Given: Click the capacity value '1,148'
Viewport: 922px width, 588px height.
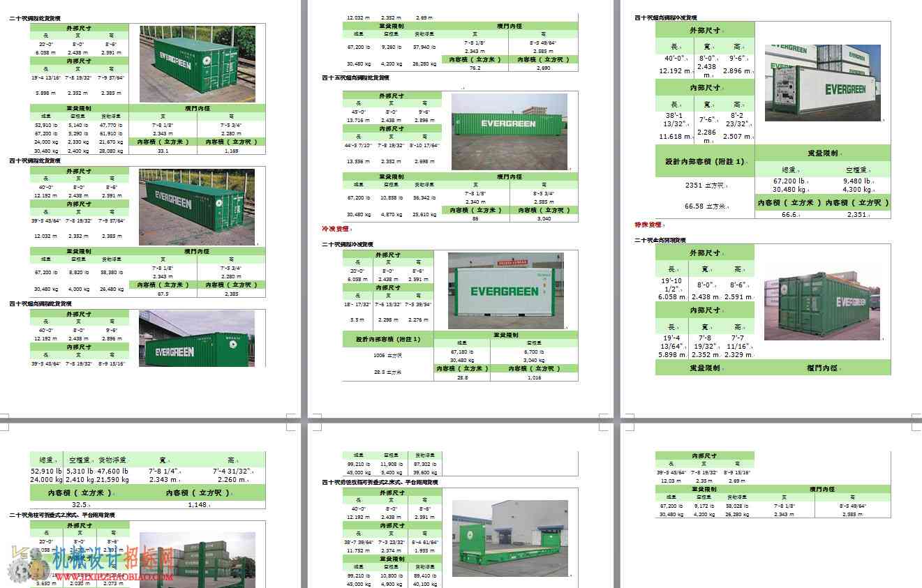Looking at the screenshot, I should coord(198,504).
